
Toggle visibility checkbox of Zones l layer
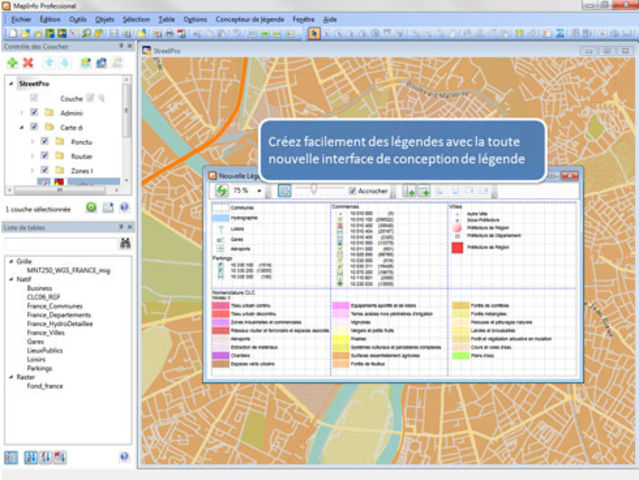coord(45,170)
